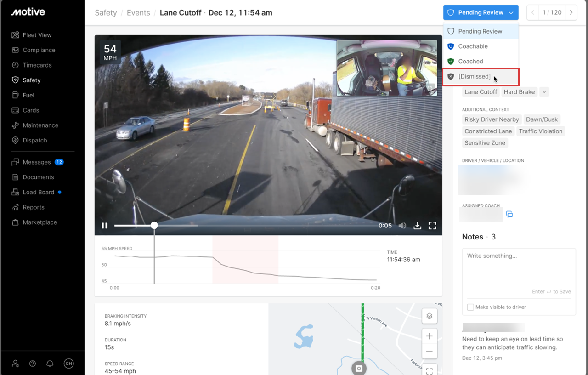The width and height of the screenshot is (588, 375).
Task: Mute the video volume icon
Action: click(402, 226)
